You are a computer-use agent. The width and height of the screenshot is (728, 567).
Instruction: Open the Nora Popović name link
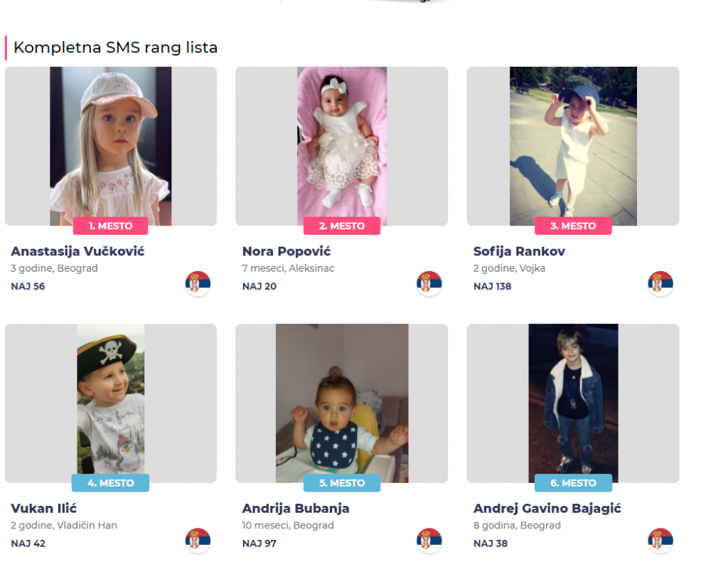(x=287, y=251)
